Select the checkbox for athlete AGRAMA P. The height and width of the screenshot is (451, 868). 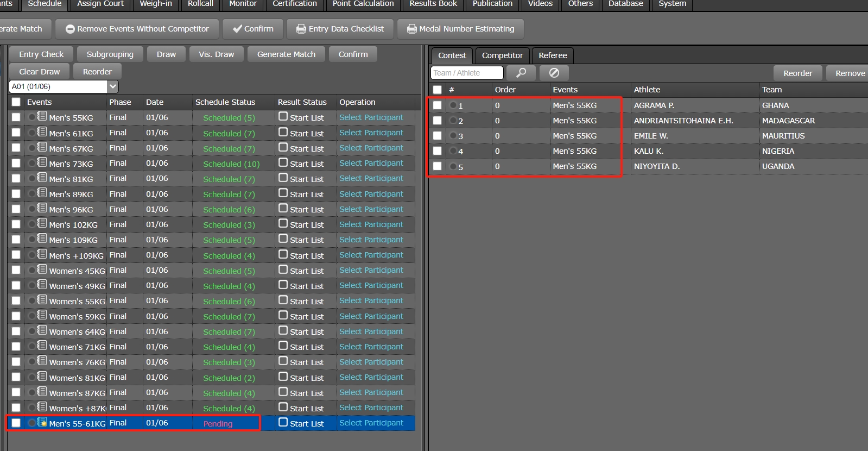[x=437, y=105]
